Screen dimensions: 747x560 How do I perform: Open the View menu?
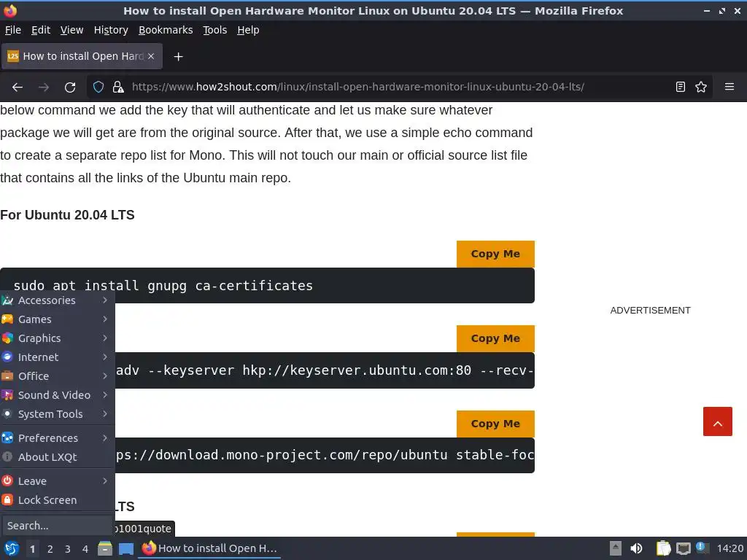71,30
